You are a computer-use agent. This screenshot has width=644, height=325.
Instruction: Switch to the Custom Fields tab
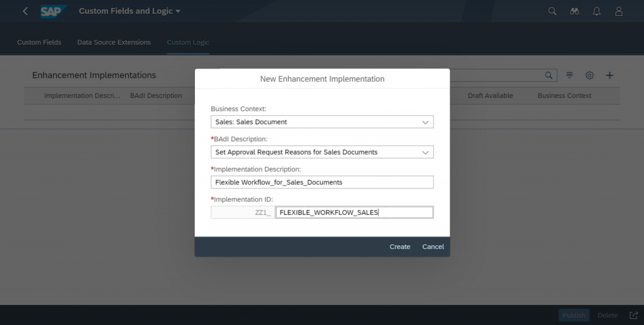tap(39, 42)
